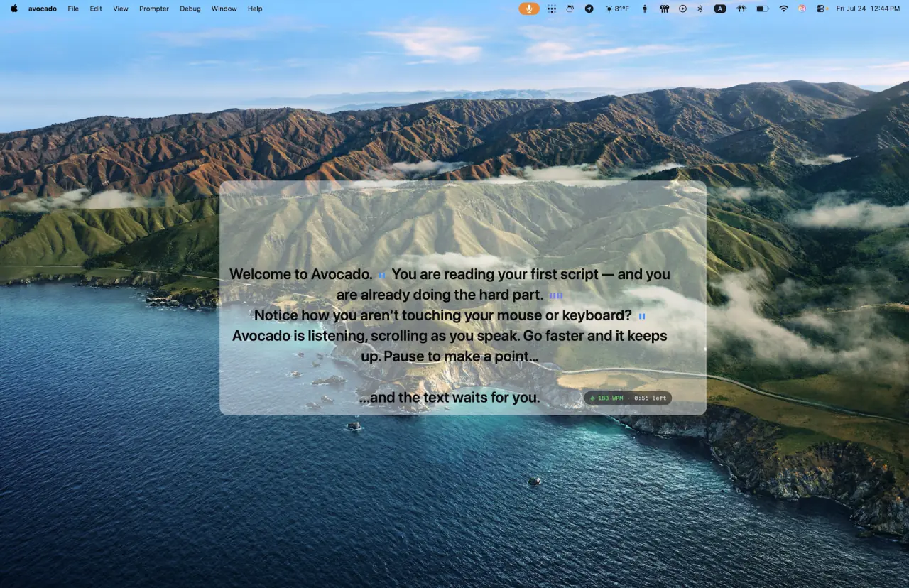This screenshot has width=909, height=588.
Task: Open the File menu
Action: [73, 9]
